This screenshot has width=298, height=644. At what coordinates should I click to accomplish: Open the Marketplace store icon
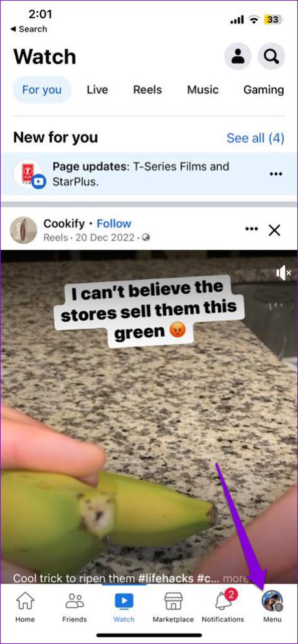pyautogui.click(x=173, y=607)
